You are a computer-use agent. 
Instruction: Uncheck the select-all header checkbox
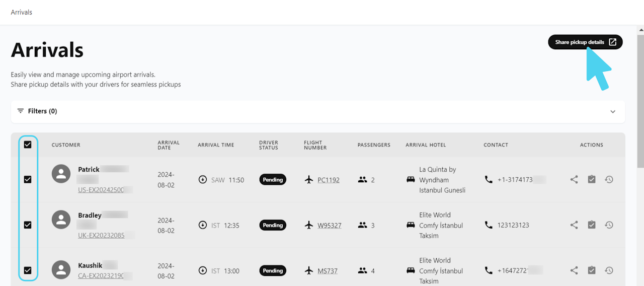[28, 145]
